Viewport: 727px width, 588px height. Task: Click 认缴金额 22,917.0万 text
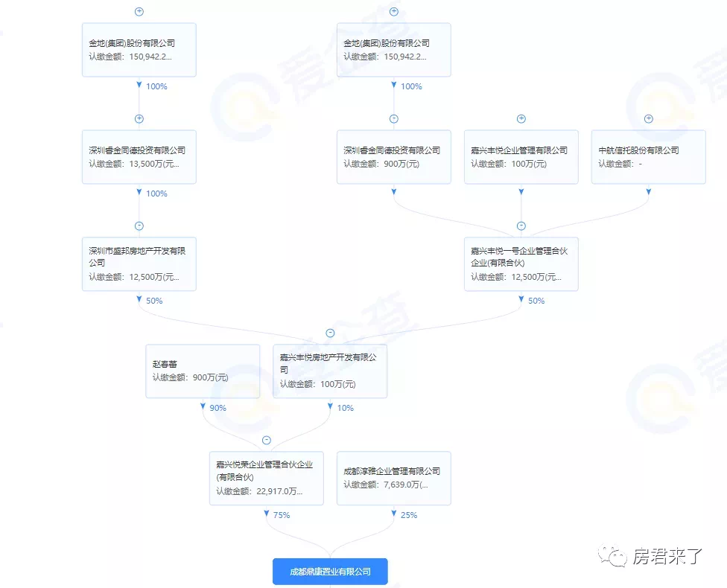tap(259, 490)
